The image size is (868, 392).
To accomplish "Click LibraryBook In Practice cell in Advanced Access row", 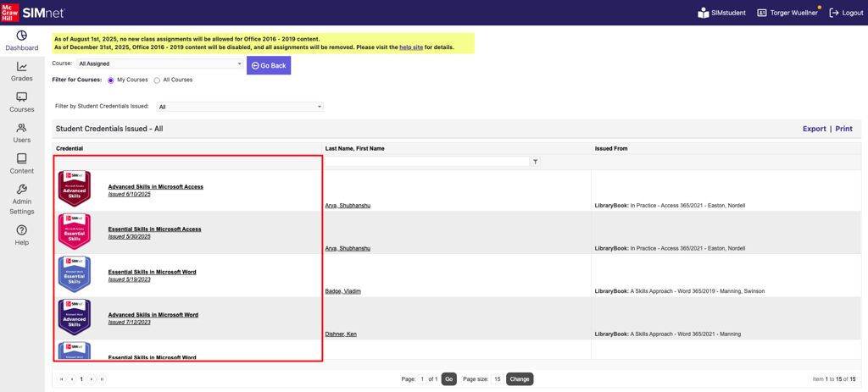I will pyautogui.click(x=670, y=206).
